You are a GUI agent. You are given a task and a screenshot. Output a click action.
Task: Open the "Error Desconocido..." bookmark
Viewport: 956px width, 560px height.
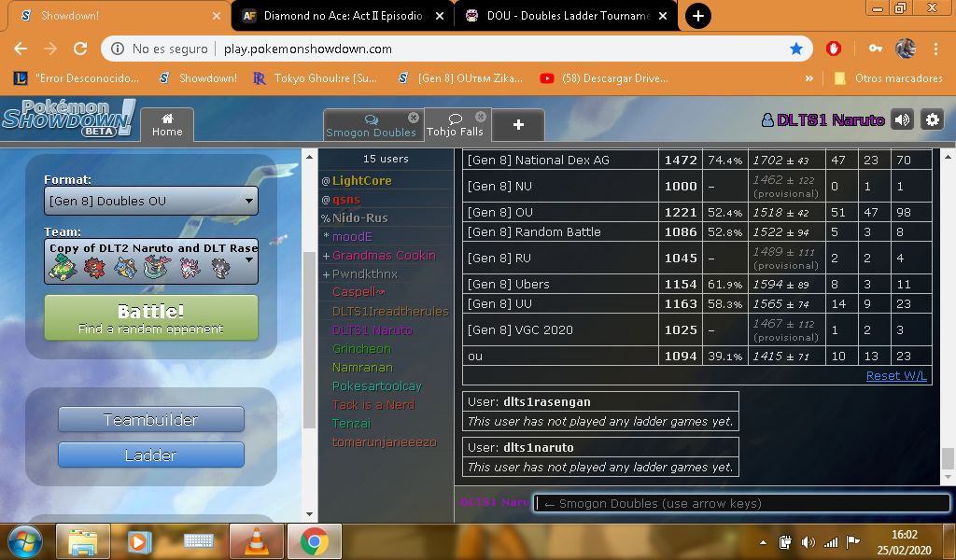[x=77, y=78]
